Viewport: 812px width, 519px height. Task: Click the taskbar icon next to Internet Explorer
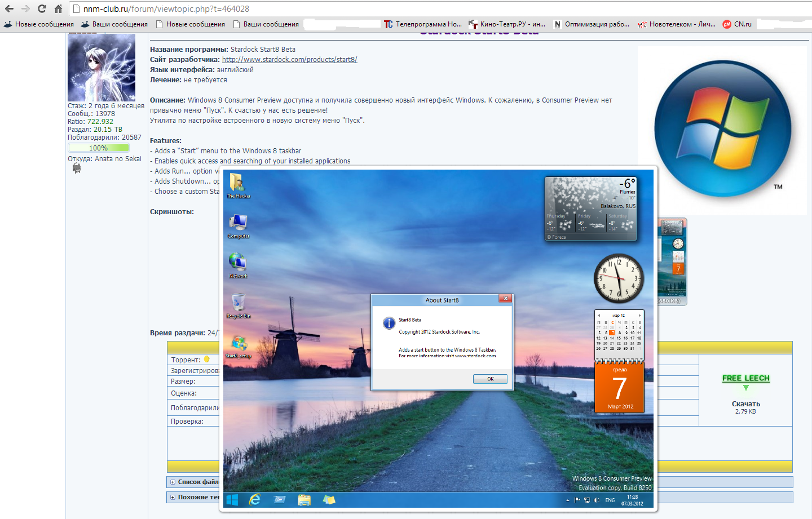click(x=280, y=500)
